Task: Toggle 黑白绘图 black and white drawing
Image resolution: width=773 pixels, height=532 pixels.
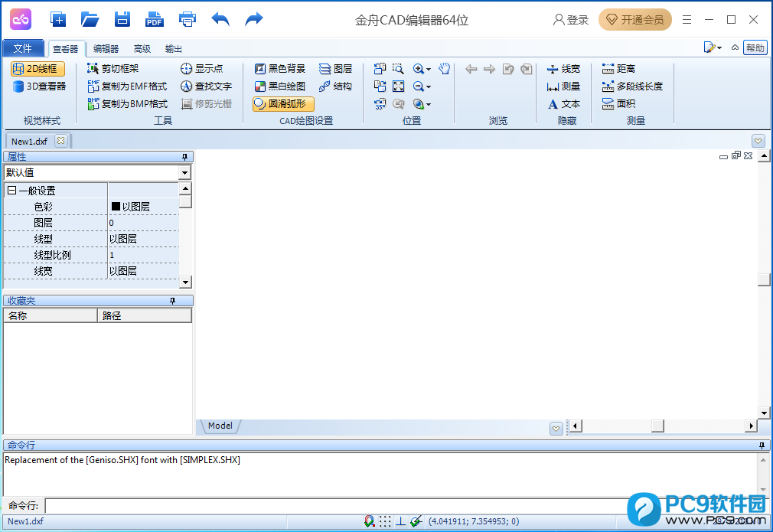Action: point(280,86)
